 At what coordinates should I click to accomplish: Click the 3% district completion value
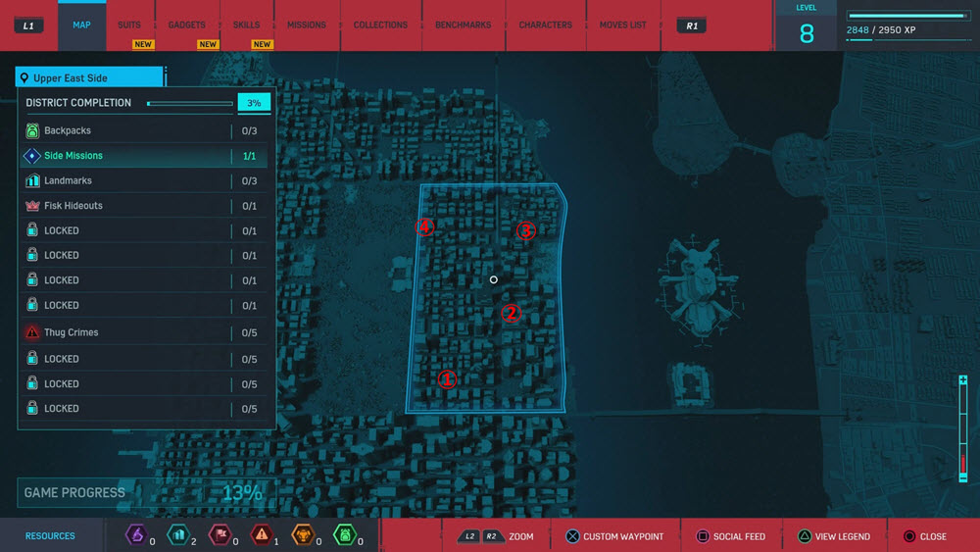coord(254,103)
